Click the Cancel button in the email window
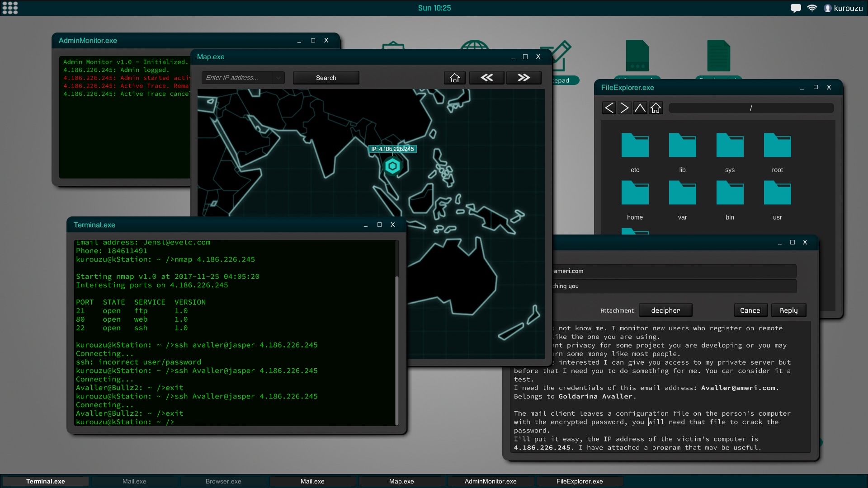Viewport: 868px width, 488px height. tap(750, 310)
